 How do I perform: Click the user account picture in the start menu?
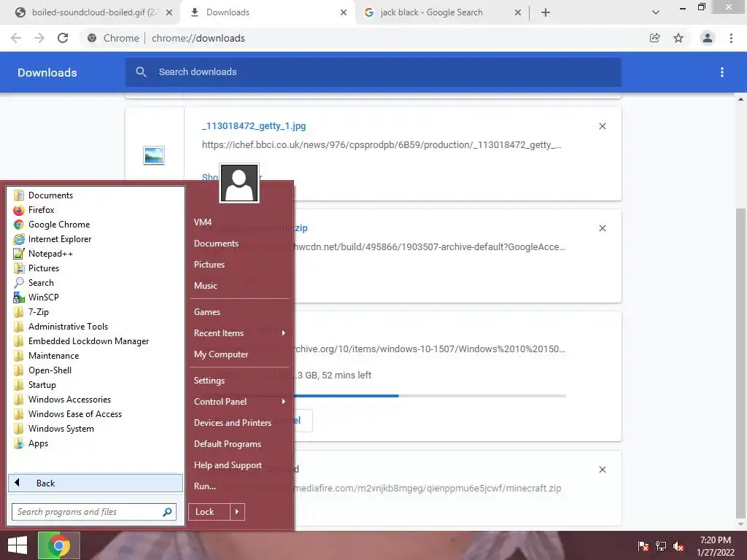coord(239,183)
